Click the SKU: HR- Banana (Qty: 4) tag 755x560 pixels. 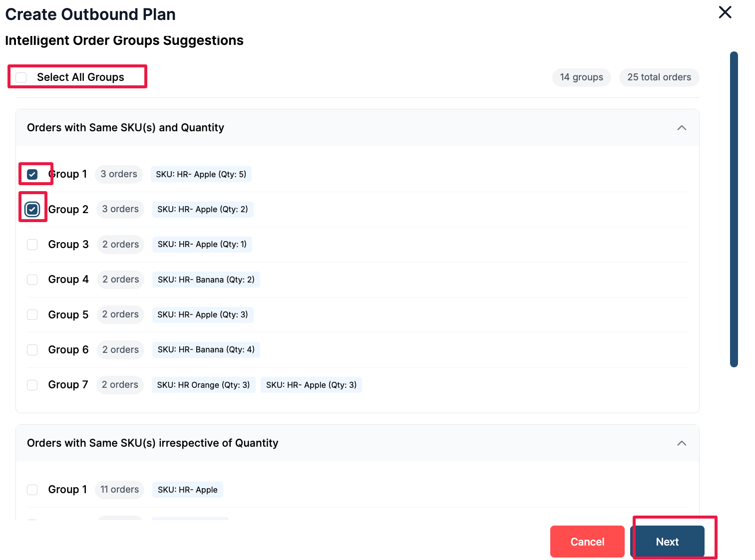(206, 350)
